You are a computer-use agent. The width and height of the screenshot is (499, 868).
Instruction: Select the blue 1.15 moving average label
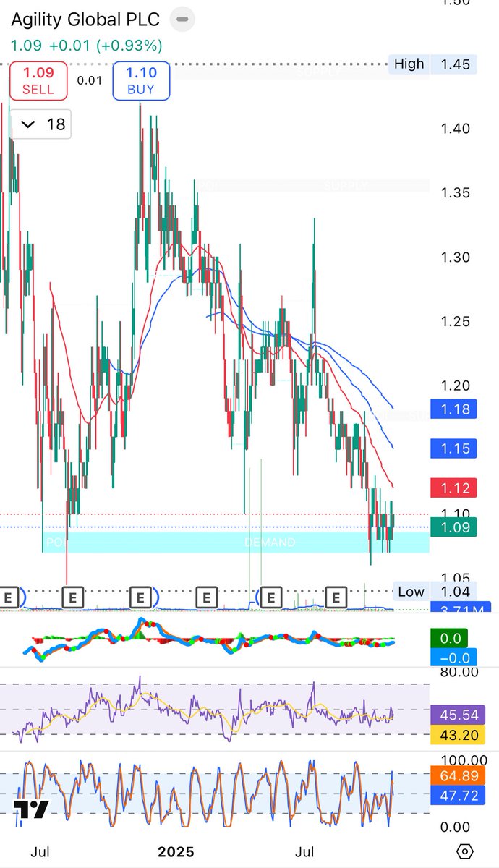(x=454, y=448)
